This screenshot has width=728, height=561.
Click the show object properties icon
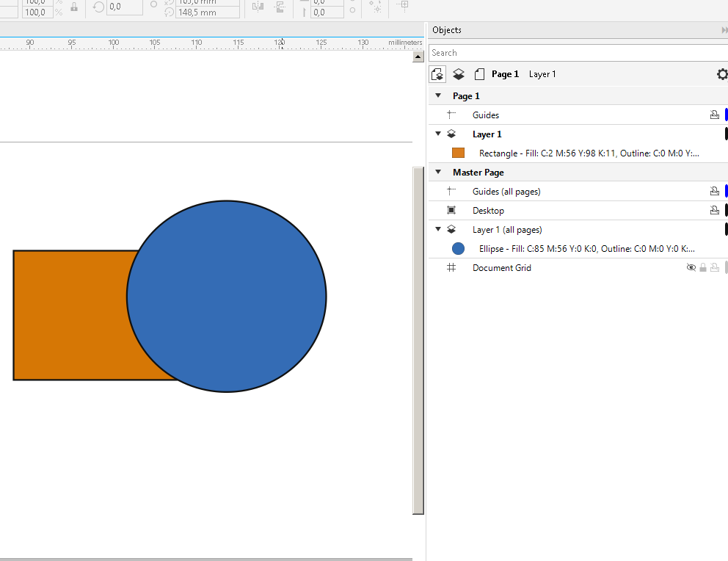437,74
